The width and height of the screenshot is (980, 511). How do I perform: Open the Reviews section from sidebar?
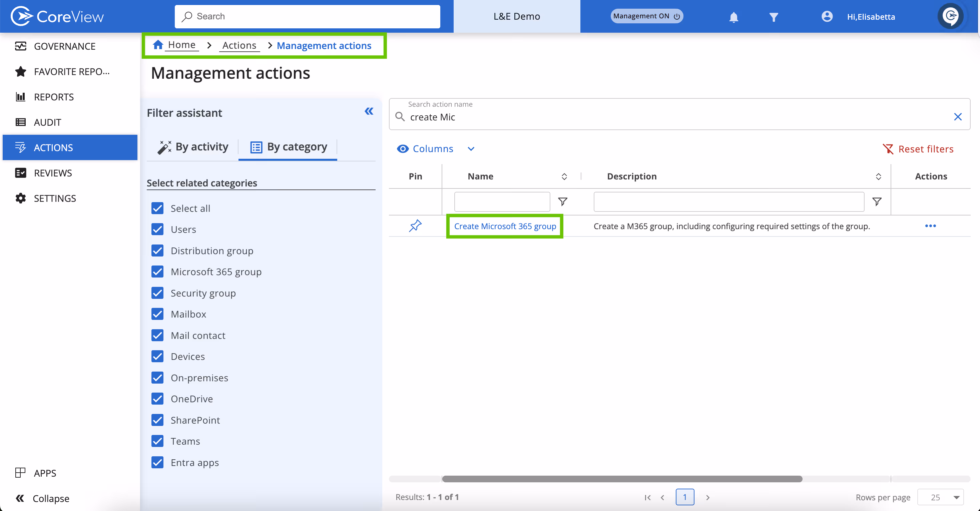pos(53,173)
